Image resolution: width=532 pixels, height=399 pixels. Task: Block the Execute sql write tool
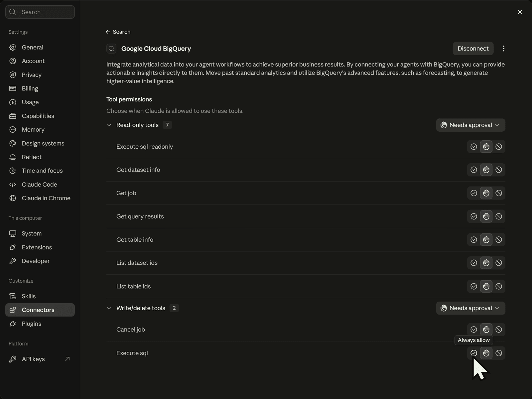pyautogui.click(x=498, y=353)
